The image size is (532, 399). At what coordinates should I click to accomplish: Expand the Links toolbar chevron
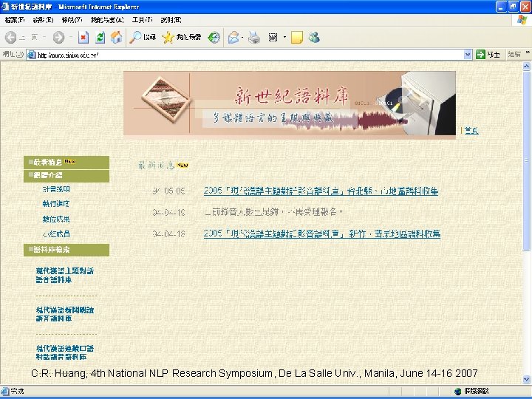click(528, 53)
